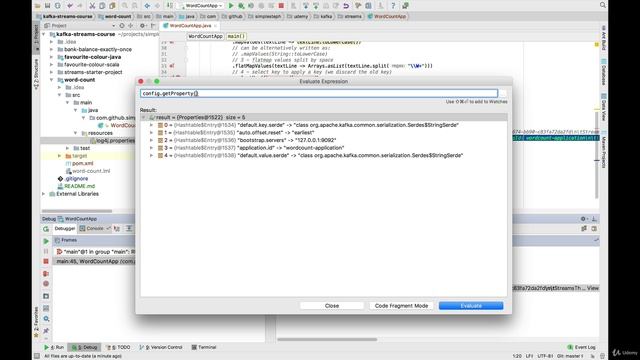Open the WordCountApp run configuration dropdown
This screenshot has width=640, height=360.
201,6
